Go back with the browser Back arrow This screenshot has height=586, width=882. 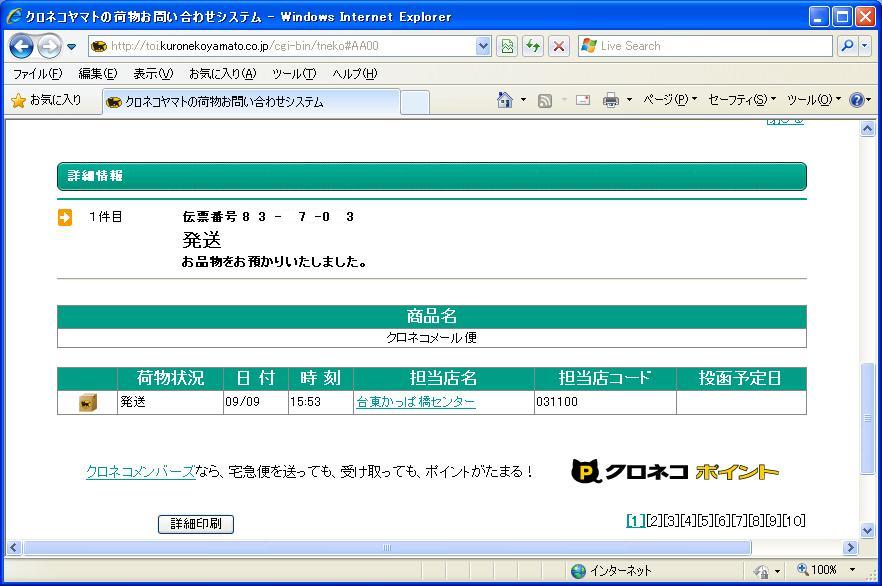click(21, 46)
